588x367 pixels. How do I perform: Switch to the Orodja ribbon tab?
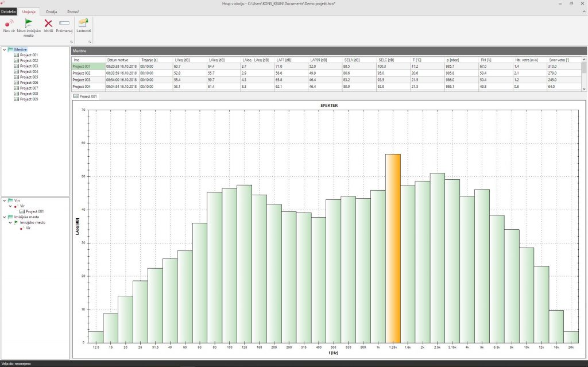click(51, 11)
